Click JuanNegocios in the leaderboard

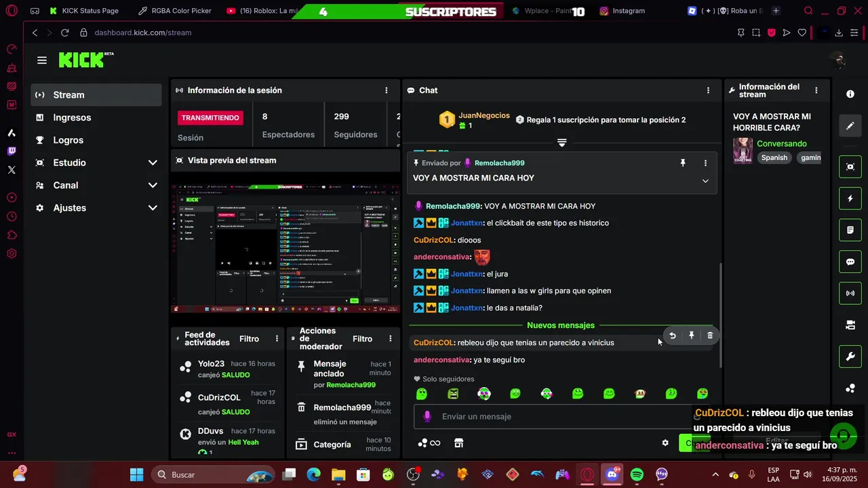point(484,115)
